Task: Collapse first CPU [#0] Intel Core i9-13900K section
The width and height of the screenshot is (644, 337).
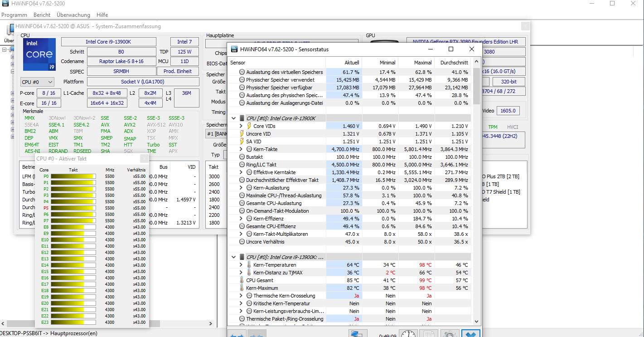Action: click(234, 118)
